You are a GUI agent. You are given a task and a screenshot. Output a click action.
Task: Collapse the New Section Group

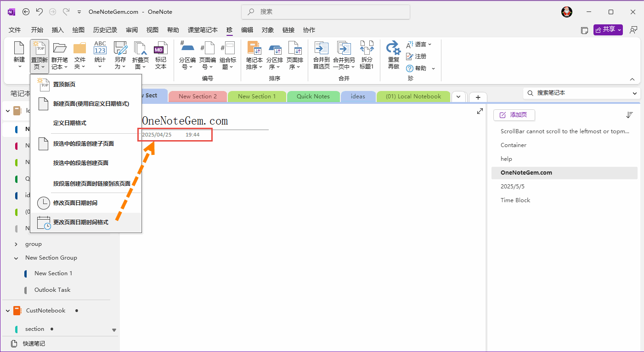(x=16, y=258)
